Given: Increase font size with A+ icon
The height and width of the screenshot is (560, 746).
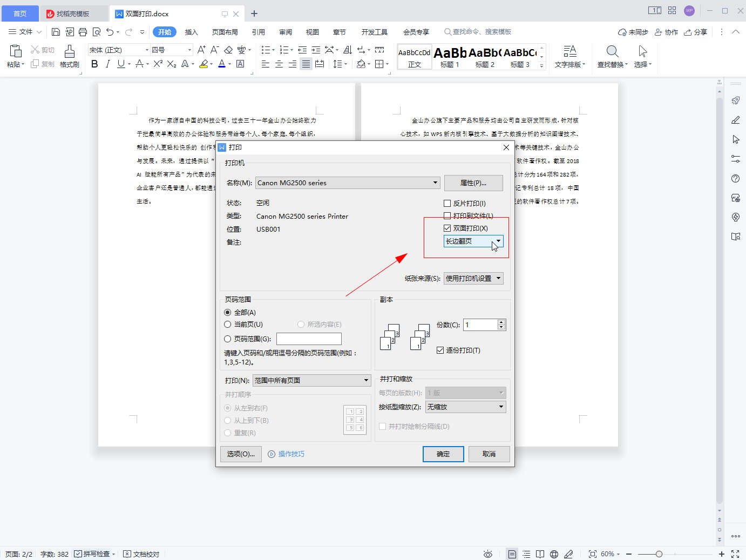Looking at the screenshot, I should (x=201, y=50).
